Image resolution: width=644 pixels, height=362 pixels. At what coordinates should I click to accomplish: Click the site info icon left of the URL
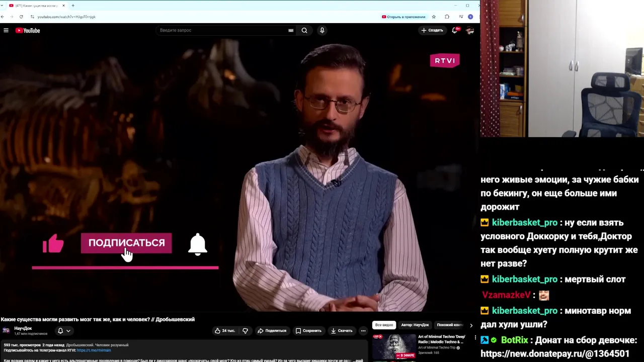pyautogui.click(x=32, y=17)
